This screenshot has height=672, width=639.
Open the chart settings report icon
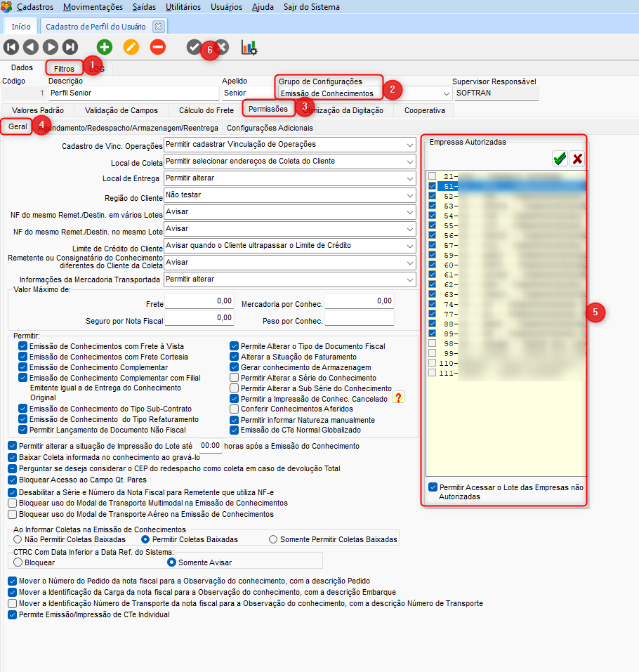[x=249, y=48]
